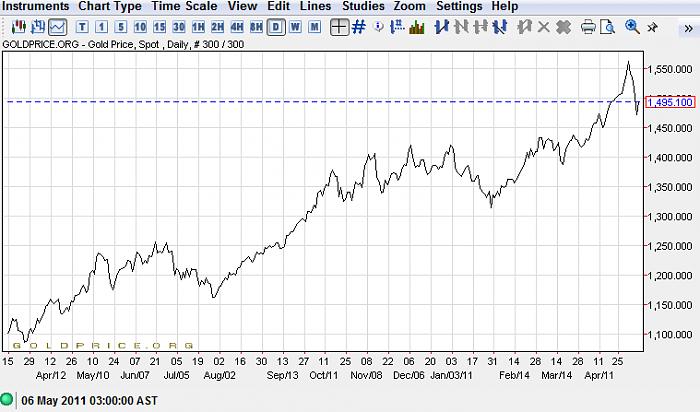This screenshot has width=700, height=412.
Task: Click the 1,495.100 price marker label
Action: [x=671, y=102]
